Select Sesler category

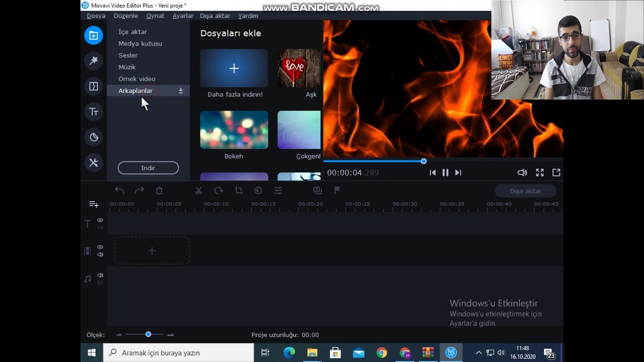pyautogui.click(x=128, y=55)
